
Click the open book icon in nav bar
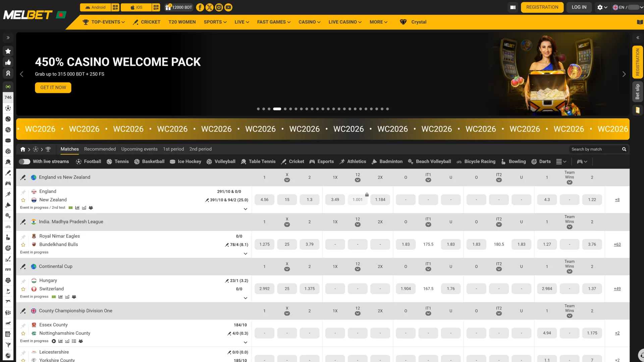[640, 22]
